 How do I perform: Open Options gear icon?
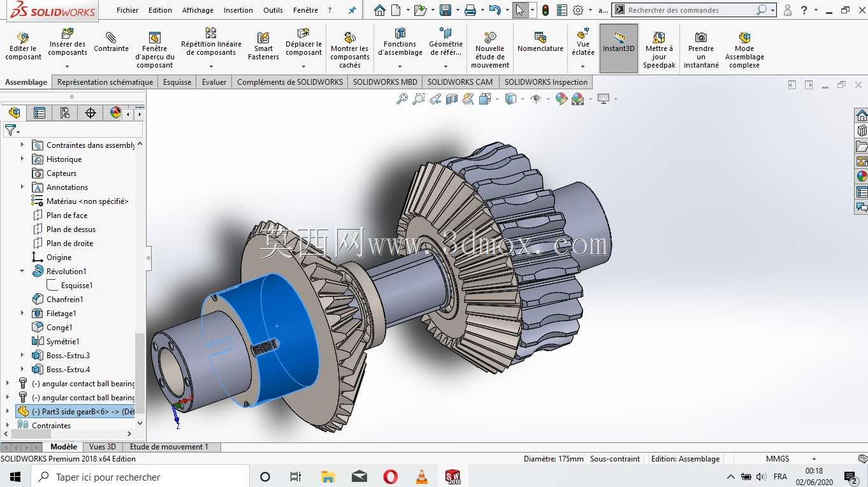(x=578, y=10)
